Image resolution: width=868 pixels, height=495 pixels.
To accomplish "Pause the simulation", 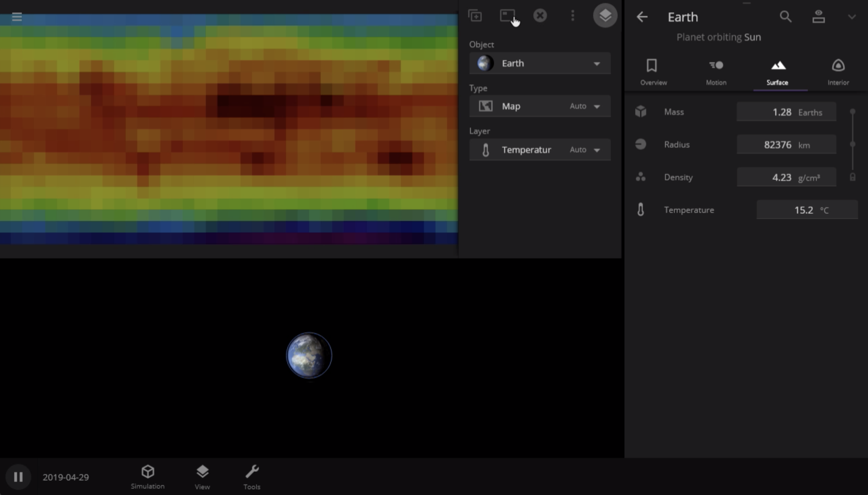I will click(x=18, y=477).
